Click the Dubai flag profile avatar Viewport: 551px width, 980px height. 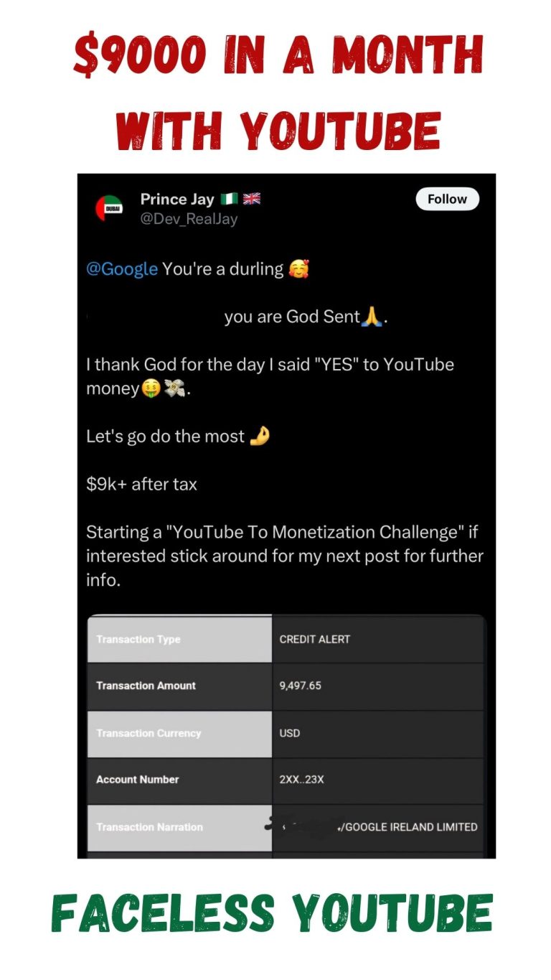[109, 208]
